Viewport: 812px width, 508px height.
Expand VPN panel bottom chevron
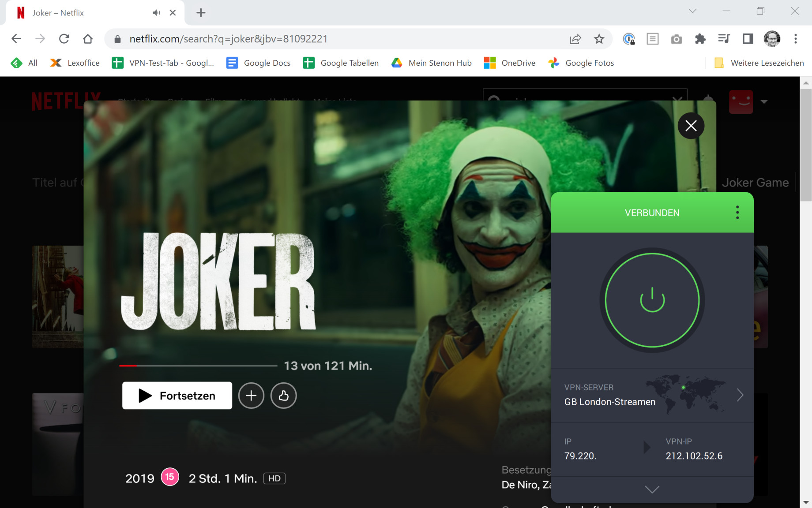[652, 489]
